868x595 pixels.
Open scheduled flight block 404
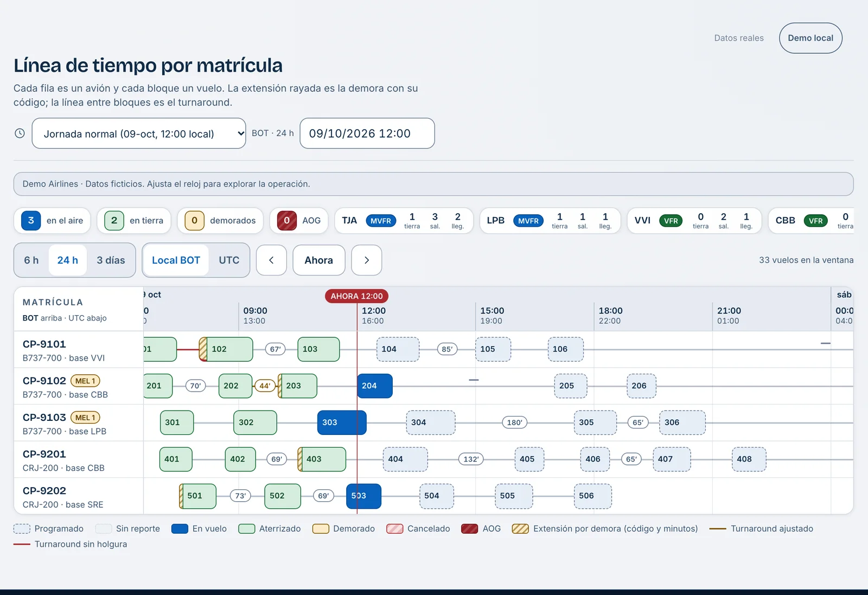tap(405, 459)
